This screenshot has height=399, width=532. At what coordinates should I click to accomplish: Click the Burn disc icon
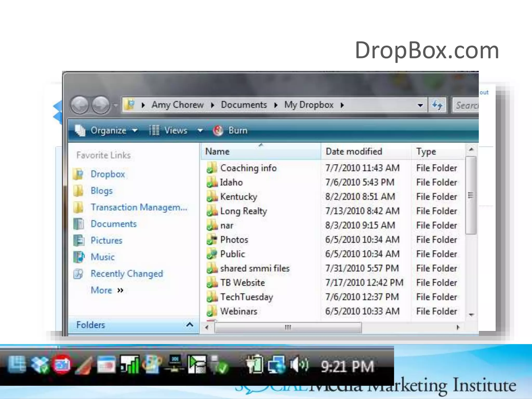pos(218,130)
